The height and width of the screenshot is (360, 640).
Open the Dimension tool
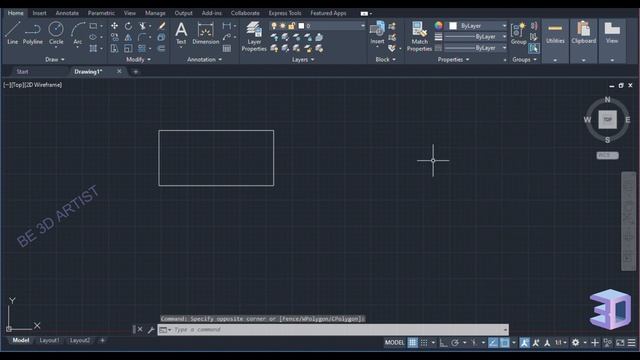click(206, 33)
